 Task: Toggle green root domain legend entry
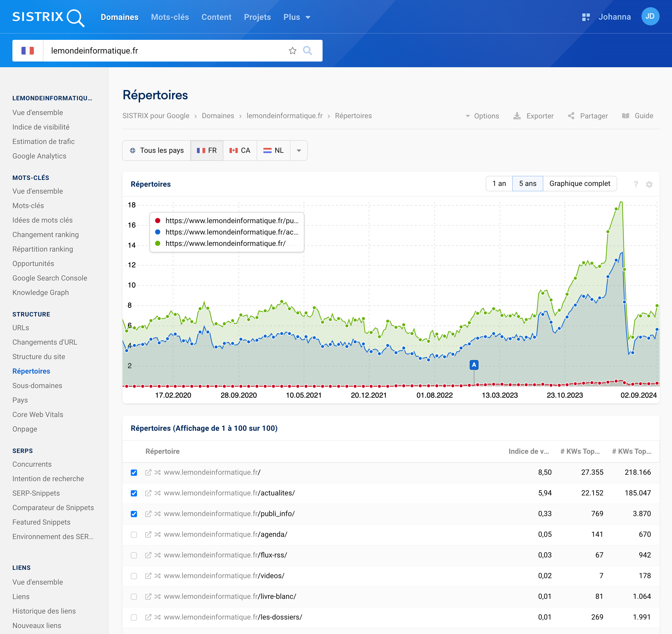coord(220,244)
